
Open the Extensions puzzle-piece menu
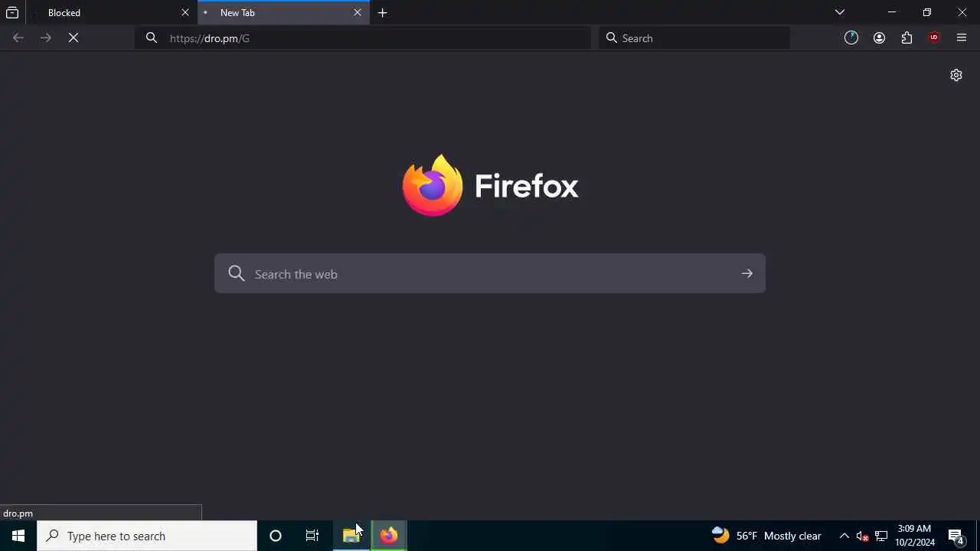pos(906,37)
